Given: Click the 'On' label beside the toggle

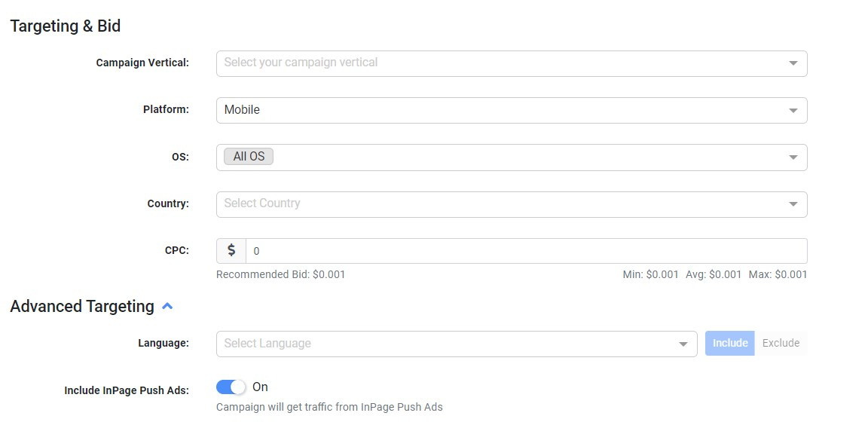Looking at the screenshot, I should point(260,387).
